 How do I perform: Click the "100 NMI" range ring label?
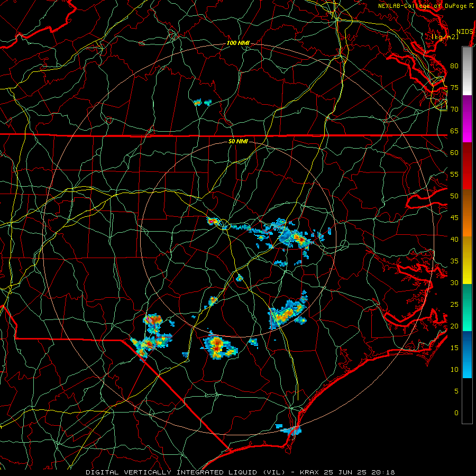pos(238,43)
